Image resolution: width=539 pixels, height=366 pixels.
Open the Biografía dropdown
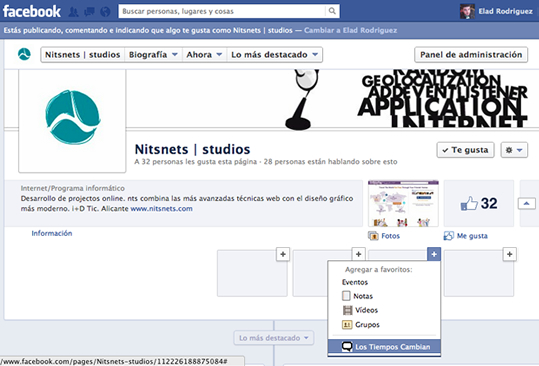pyautogui.click(x=153, y=55)
